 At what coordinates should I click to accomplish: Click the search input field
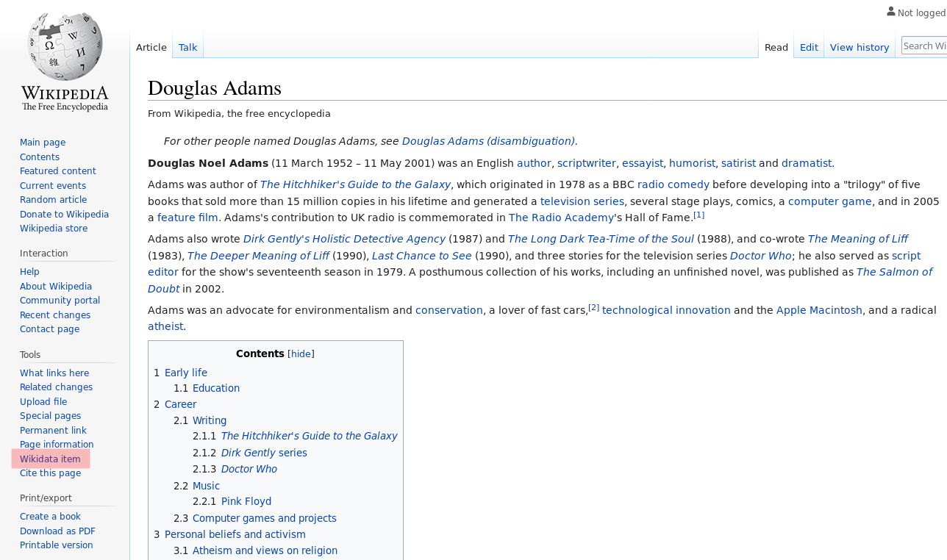point(923,44)
